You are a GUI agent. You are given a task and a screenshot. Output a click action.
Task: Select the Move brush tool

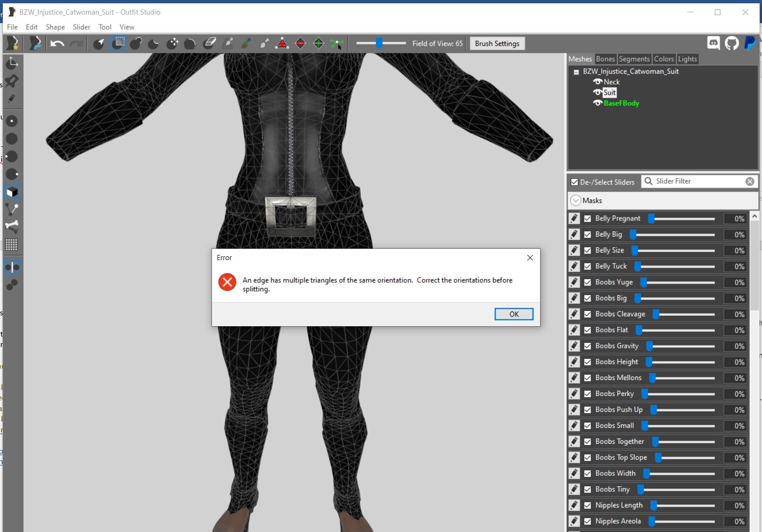[172, 44]
